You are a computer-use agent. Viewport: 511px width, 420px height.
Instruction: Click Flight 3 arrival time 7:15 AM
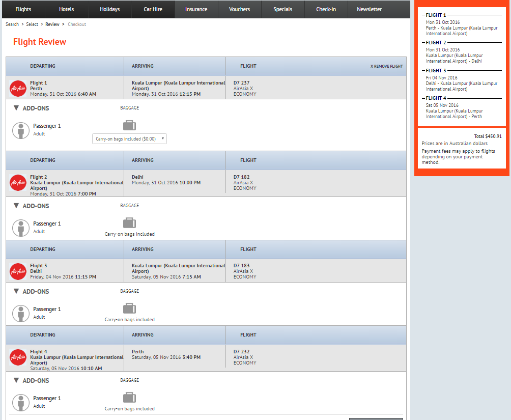[x=191, y=276]
